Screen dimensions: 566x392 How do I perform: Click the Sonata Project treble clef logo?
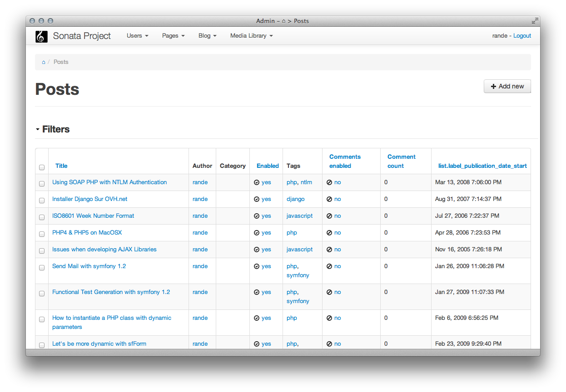41,36
